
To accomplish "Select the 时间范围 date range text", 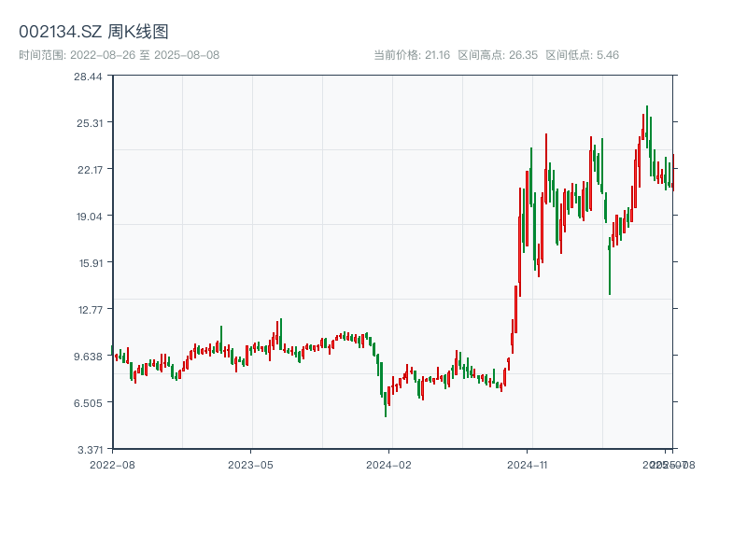I will 119,55.
